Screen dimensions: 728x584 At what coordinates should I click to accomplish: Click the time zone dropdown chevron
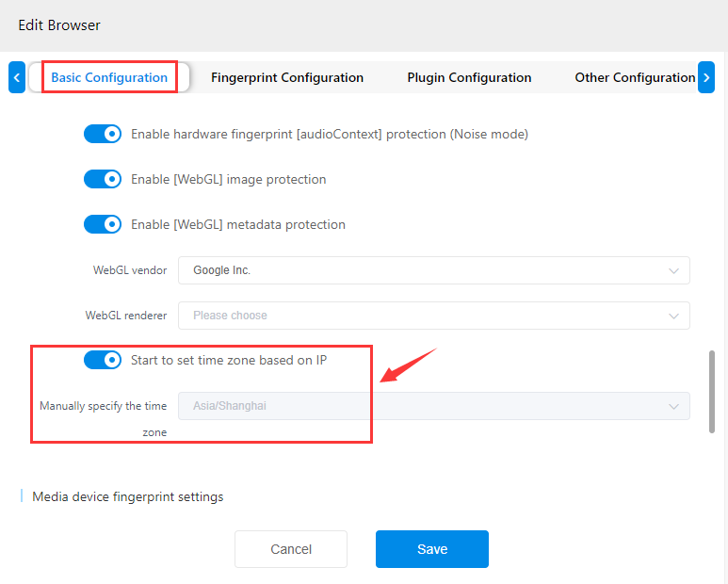(673, 406)
